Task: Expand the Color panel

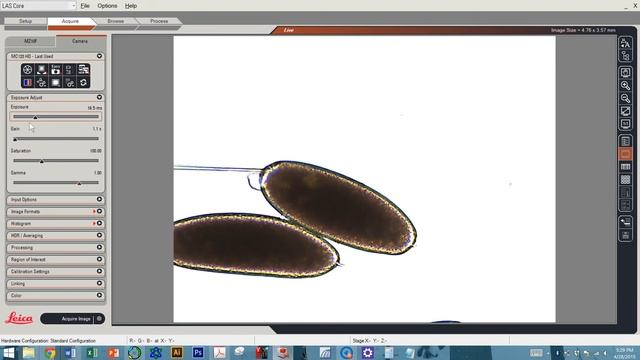Action: (x=99, y=295)
